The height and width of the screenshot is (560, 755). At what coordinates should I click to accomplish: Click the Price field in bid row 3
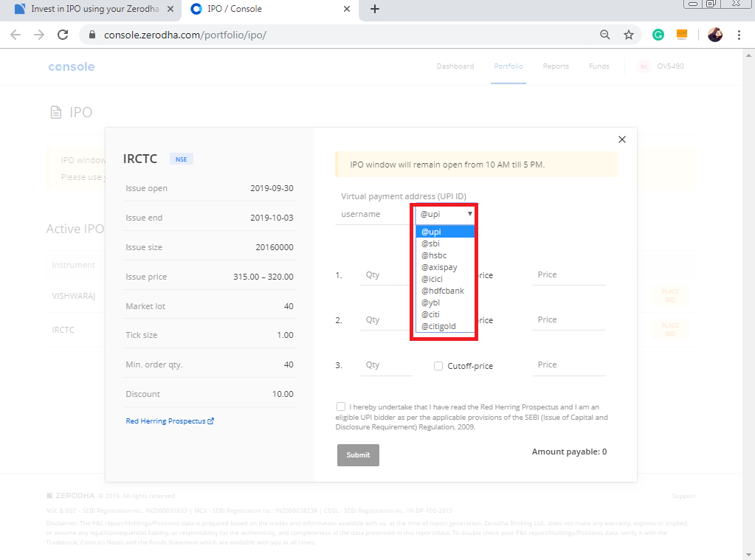point(569,365)
